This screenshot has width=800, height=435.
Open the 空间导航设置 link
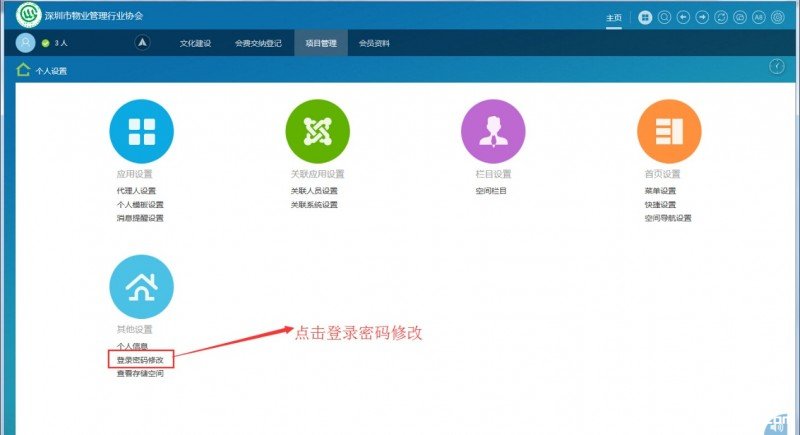[x=668, y=218]
